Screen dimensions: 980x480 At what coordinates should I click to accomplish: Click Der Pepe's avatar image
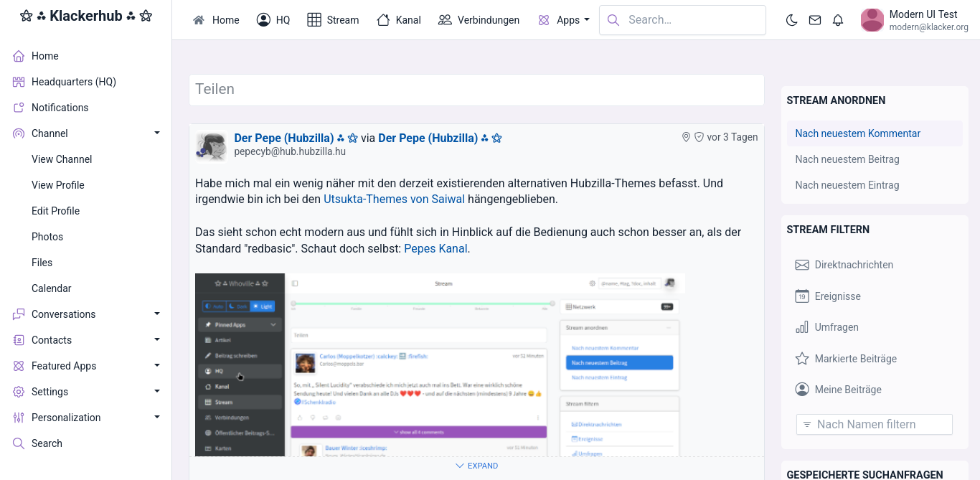pyautogui.click(x=212, y=146)
